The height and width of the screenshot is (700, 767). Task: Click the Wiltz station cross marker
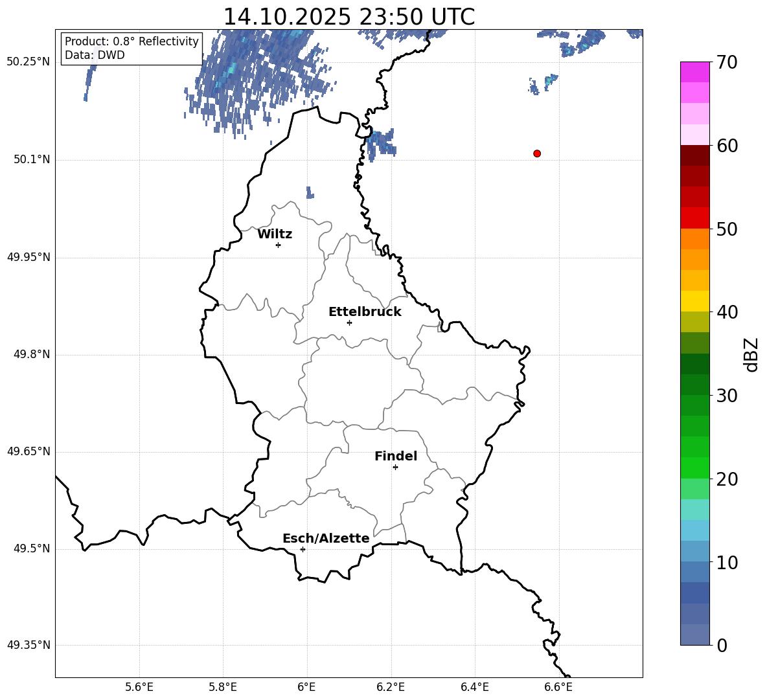click(279, 245)
